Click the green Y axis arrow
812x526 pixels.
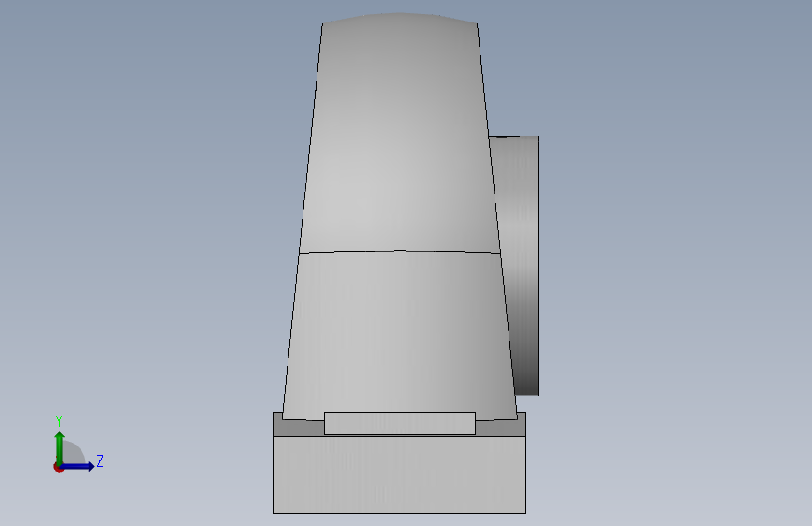pyautogui.click(x=60, y=447)
